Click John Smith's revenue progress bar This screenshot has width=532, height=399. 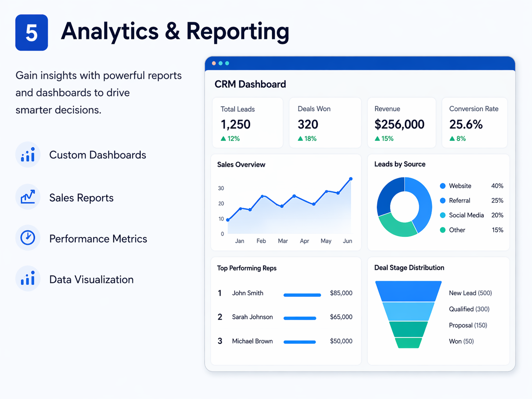(x=302, y=295)
